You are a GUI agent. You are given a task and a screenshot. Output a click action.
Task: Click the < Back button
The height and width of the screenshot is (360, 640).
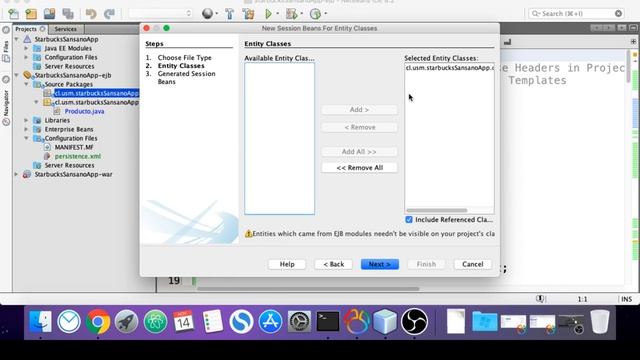coord(333,264)
